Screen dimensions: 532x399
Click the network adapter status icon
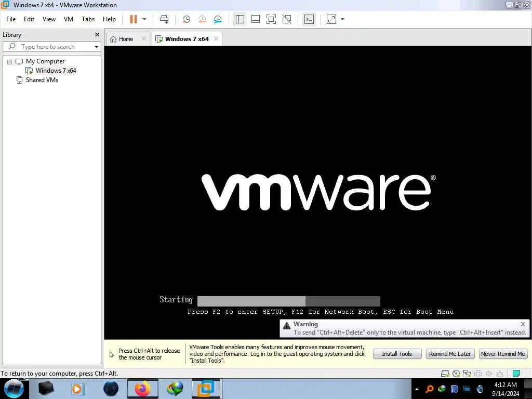coord(467,374)
